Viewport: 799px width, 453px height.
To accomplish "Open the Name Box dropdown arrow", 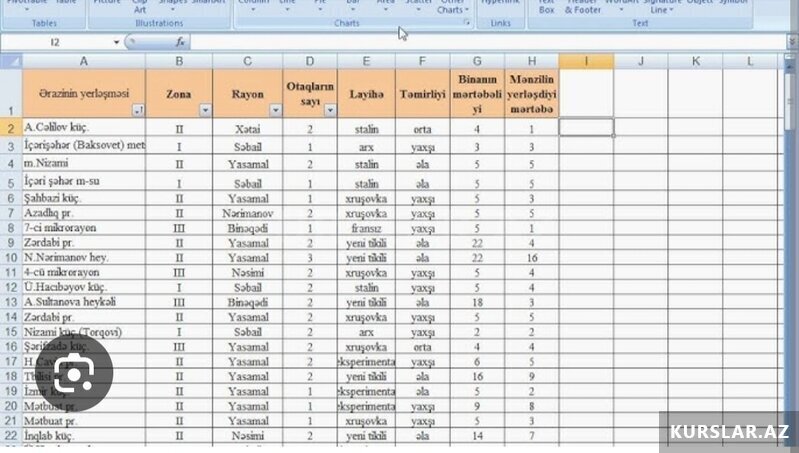I will [x=117, y=43].
